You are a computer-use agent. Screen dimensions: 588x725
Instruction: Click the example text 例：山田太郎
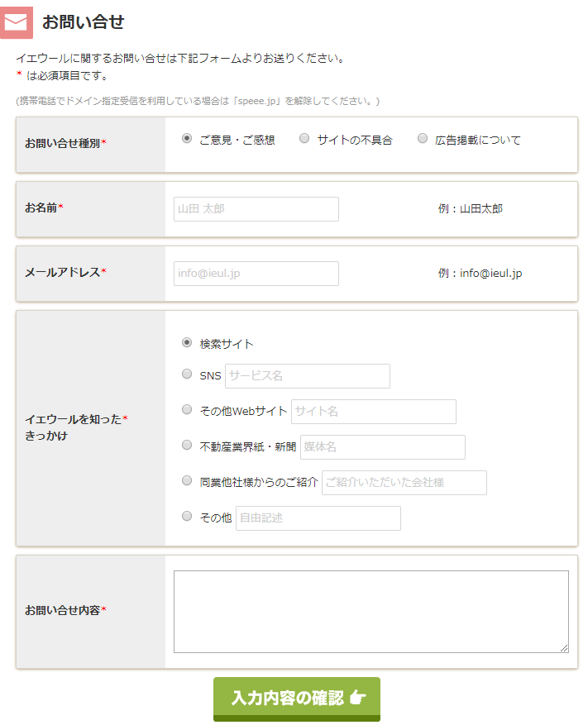click(x=470, y=209)
